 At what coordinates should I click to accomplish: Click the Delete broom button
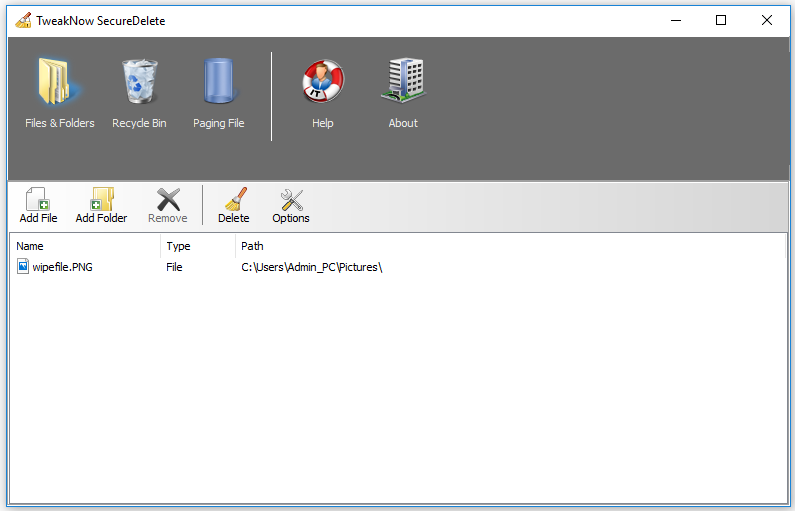coord(233,206)
